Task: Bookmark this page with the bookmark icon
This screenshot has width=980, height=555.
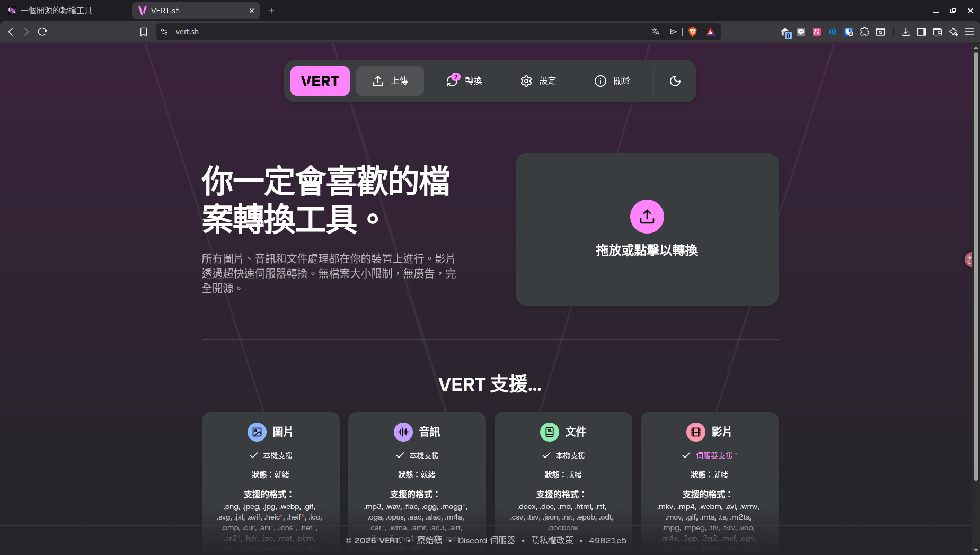Action: [144, 32]
